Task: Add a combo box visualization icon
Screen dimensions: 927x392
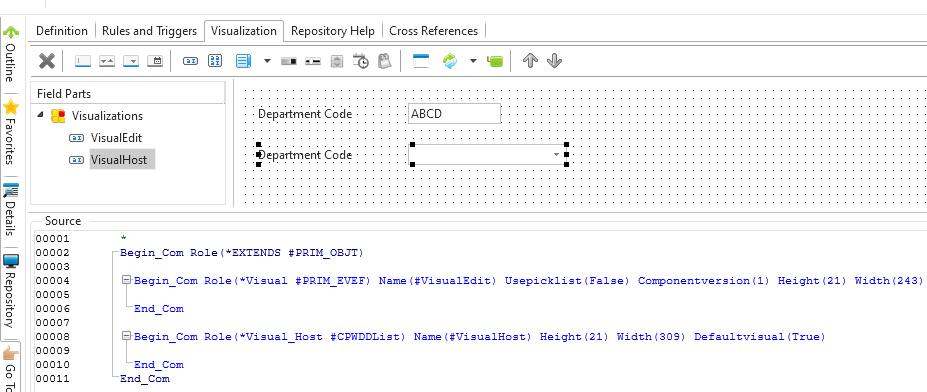Action: (x=131, y=61)
